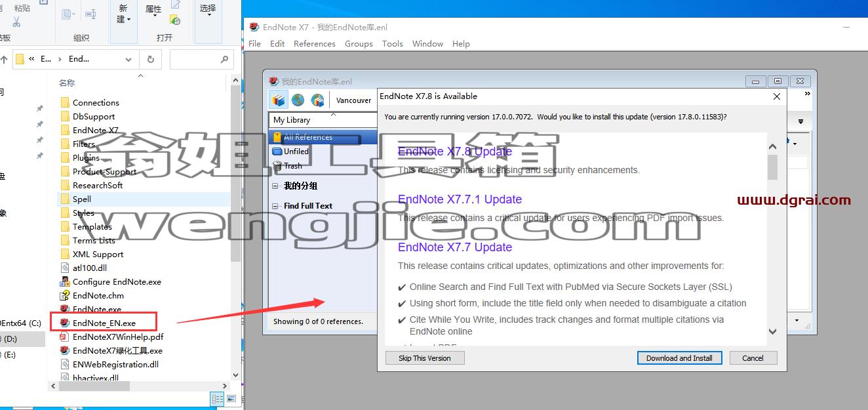Open the File menu in EndNote
868x410 pixels.
coord(255,44)
